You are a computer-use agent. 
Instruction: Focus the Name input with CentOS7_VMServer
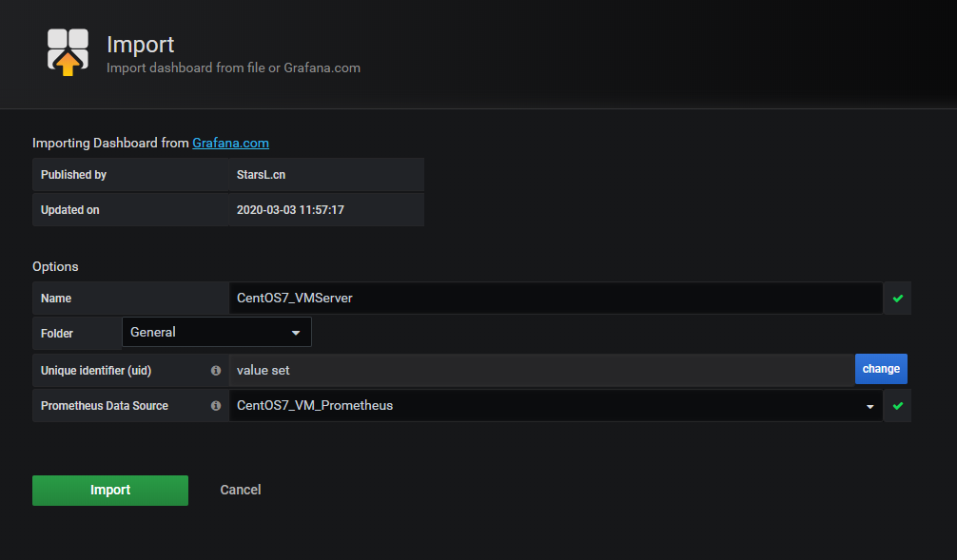556,298
